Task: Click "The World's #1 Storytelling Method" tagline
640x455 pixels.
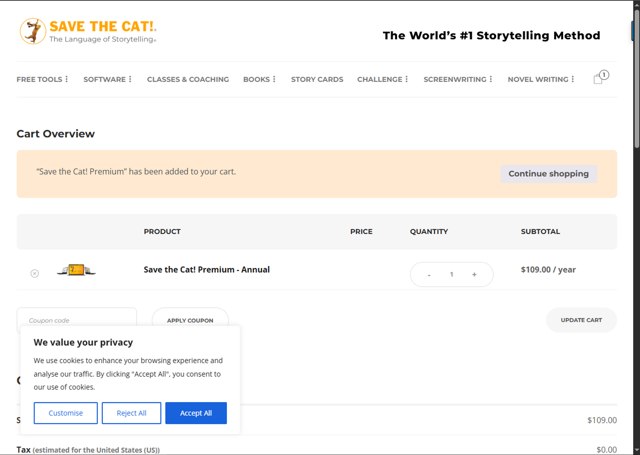Action: coord(491,36)
